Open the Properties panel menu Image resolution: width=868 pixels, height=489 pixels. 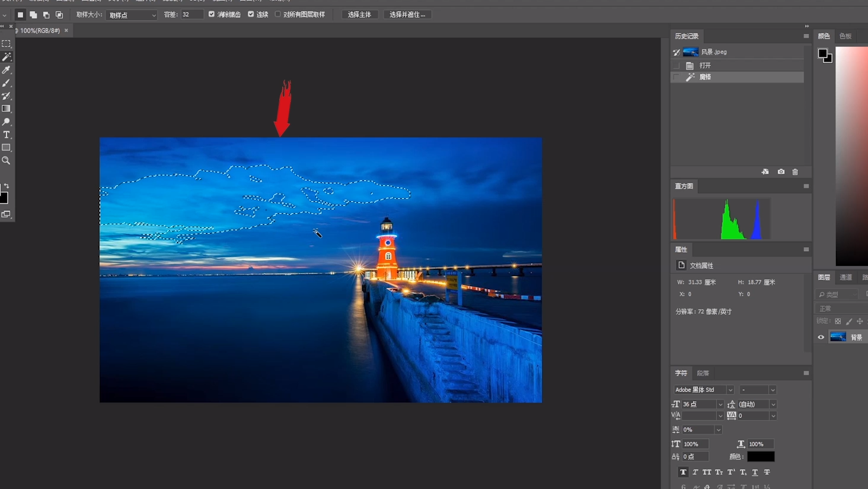(806, 250)
